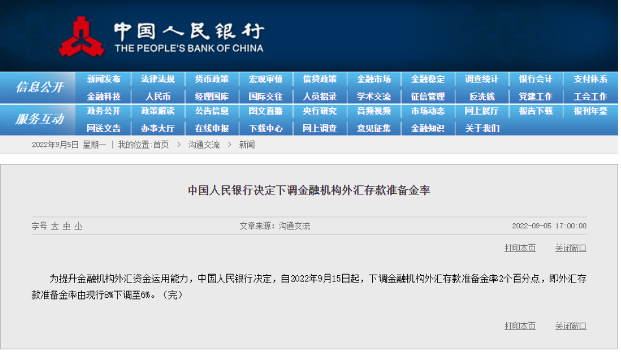Select the 金融科技 menu entry
This screenshot has height=364, width=621.
(x=103, y=97)
